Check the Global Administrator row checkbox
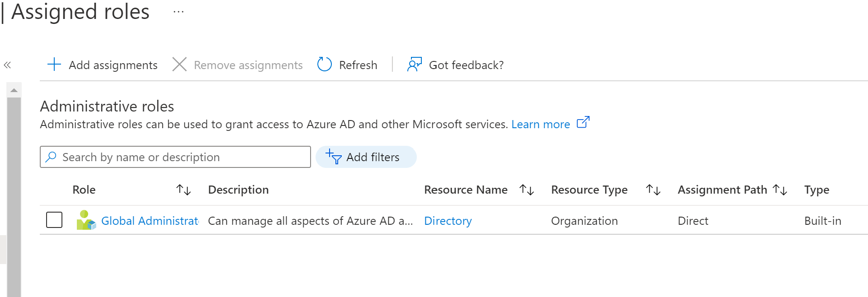This screenshot has width=868, height=297. click(54, 220)
